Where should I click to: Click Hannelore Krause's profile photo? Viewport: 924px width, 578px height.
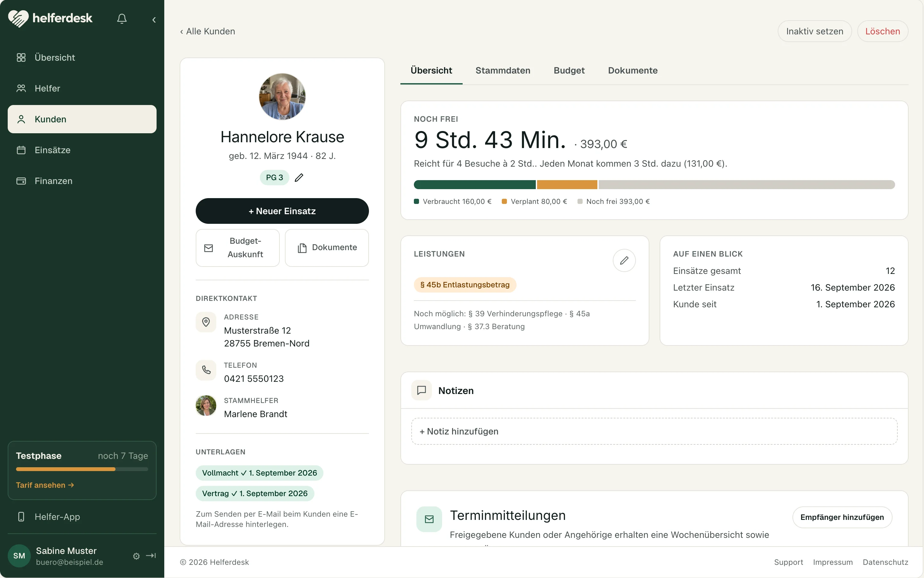[x=282, y=96]
